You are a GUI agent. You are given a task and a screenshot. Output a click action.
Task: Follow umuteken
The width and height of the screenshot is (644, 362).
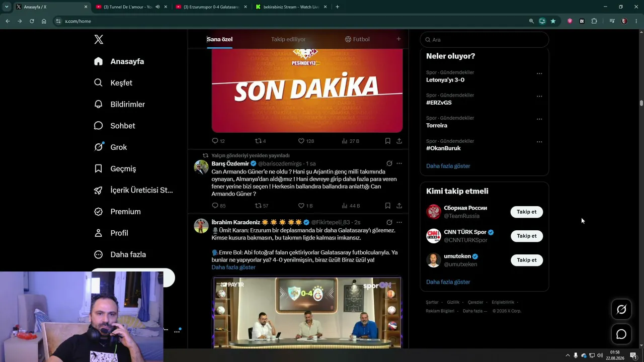[x=527, y=260]
